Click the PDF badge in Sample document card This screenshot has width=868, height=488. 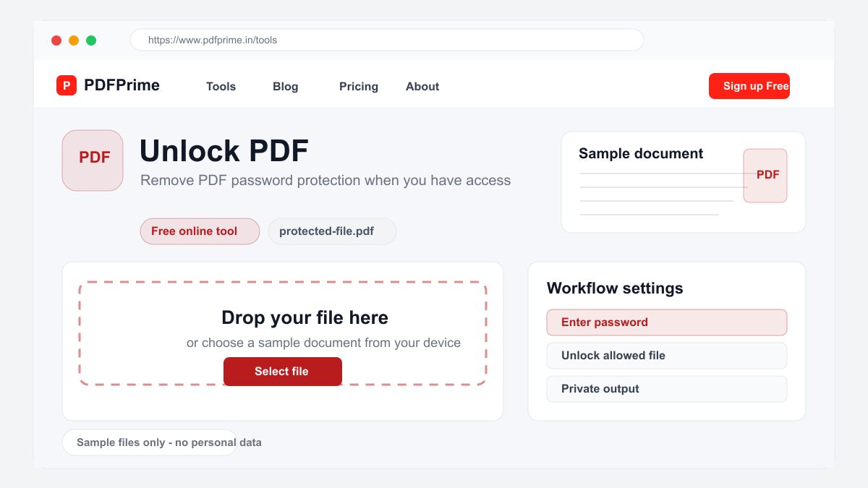[x=765, y=176]
